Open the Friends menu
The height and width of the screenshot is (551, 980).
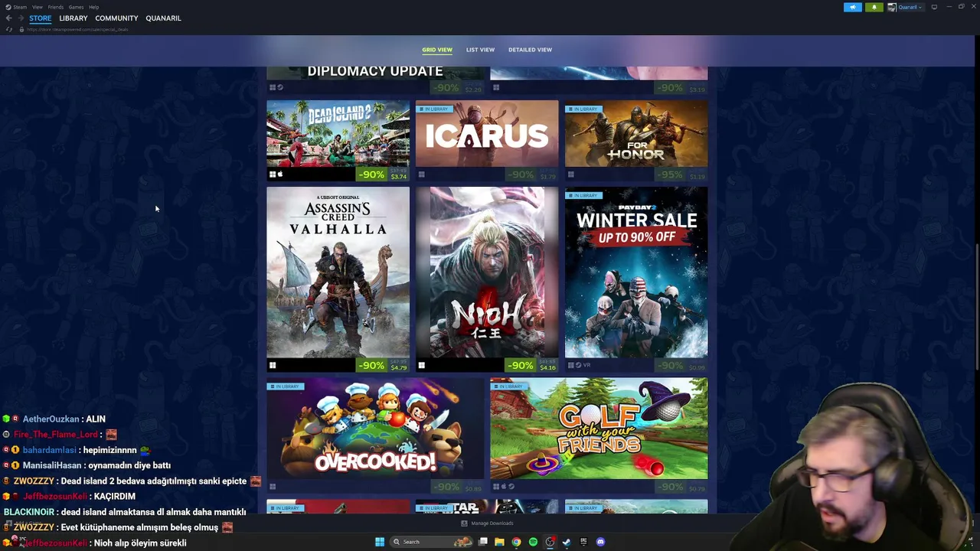[56, 7]
